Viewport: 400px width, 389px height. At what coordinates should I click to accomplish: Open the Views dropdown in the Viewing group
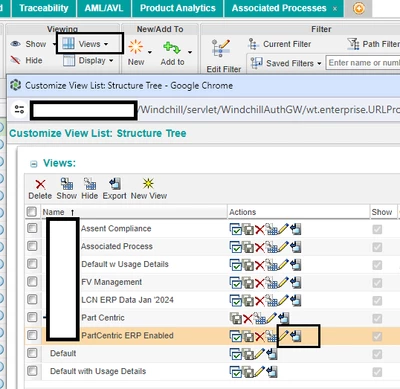(x=86, y=44)
